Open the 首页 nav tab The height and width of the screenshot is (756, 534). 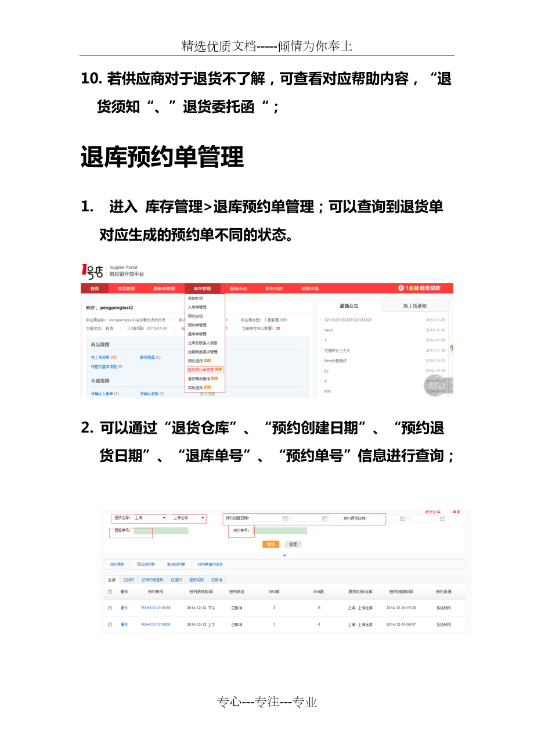[94, 289]
